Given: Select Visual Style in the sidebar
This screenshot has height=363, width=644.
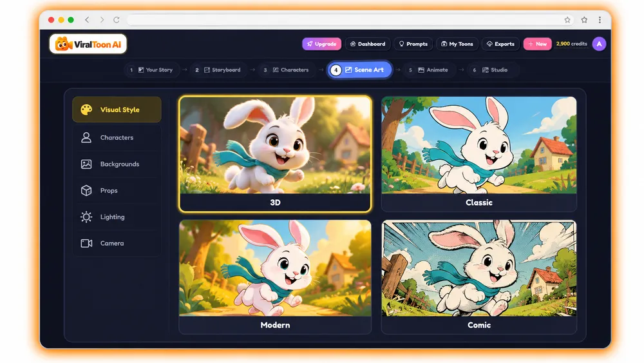Looking at the screenshot, I should (x=117, y=110).
